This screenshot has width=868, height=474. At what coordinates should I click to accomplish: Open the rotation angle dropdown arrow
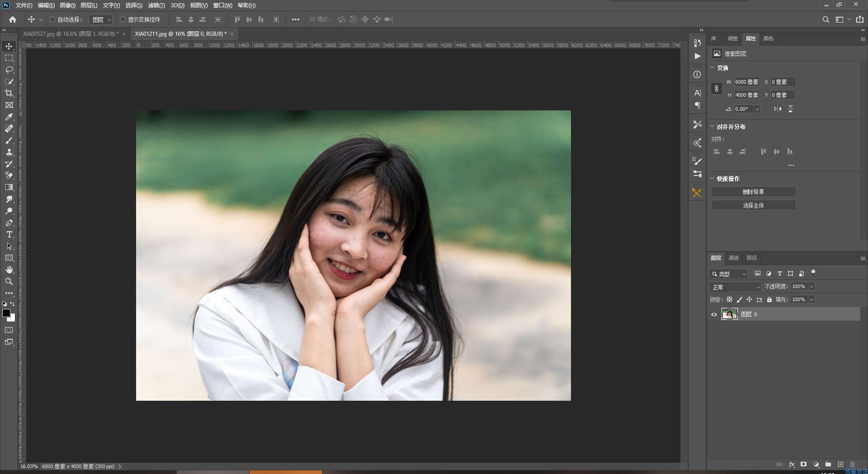point(757,109)
